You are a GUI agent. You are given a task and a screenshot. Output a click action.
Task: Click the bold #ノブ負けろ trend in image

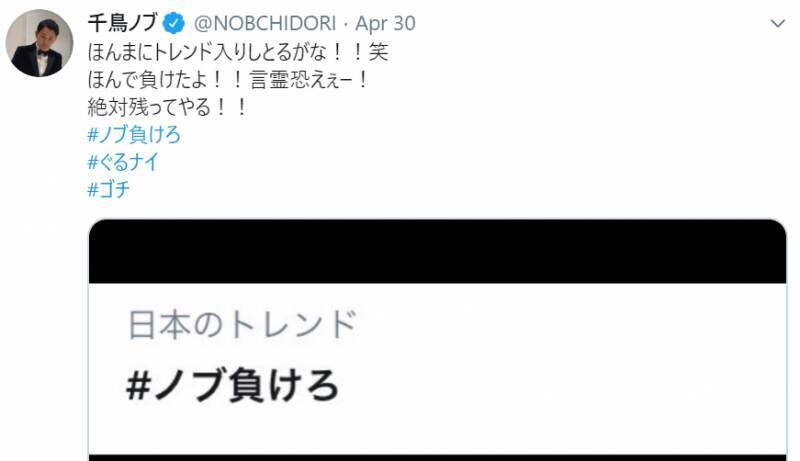click(x=232, y=385)
